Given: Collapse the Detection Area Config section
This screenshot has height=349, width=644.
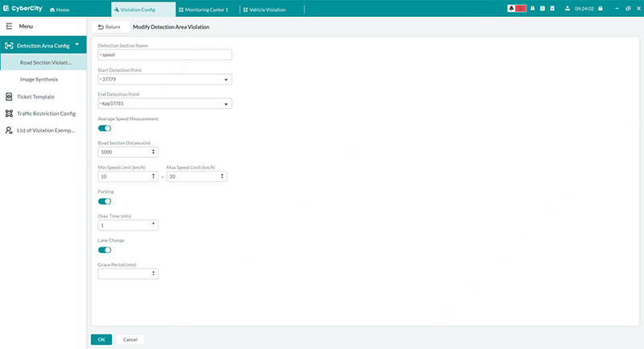Looking at the screenshot, I should (76, 45).
